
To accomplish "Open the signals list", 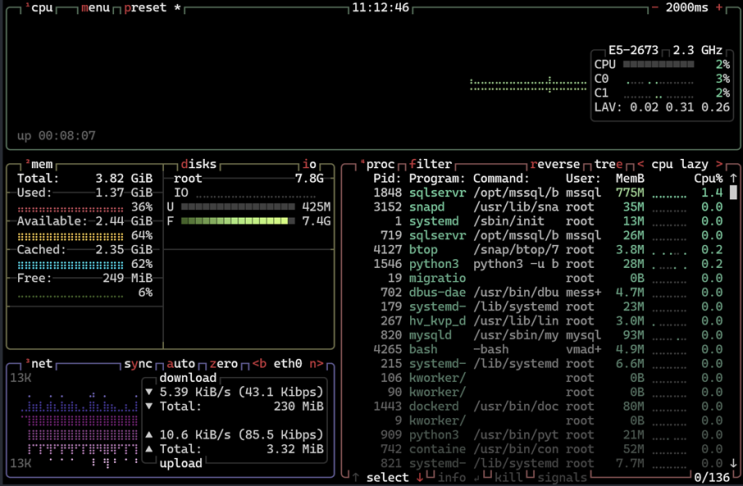I will click(562, 477).
